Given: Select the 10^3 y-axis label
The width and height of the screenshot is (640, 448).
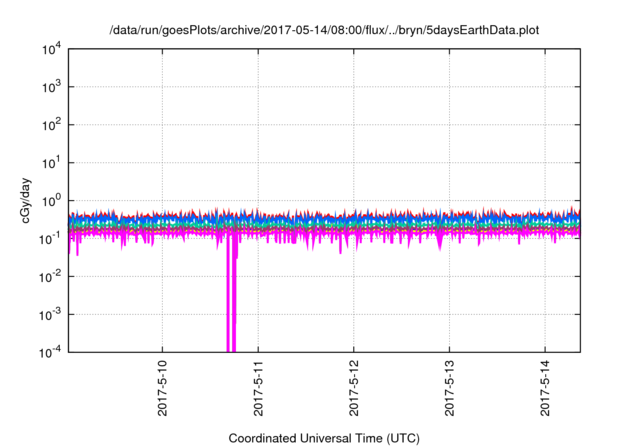Looking at the screenshot, I should point(51,87).
